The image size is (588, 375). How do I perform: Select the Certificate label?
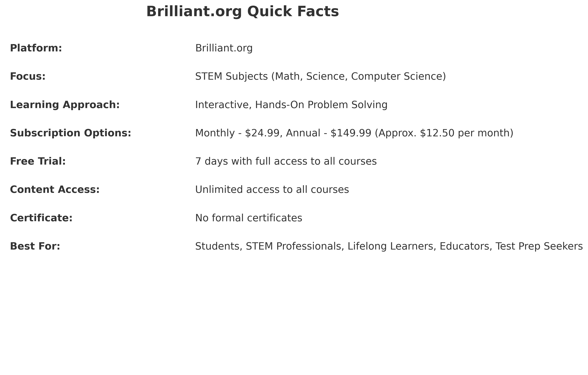(41, 218)
